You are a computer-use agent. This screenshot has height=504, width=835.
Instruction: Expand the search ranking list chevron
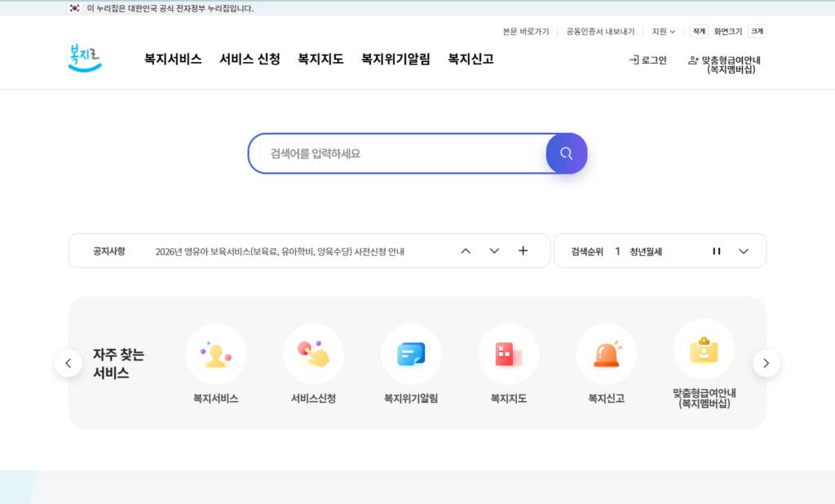(x=744, y=251)
